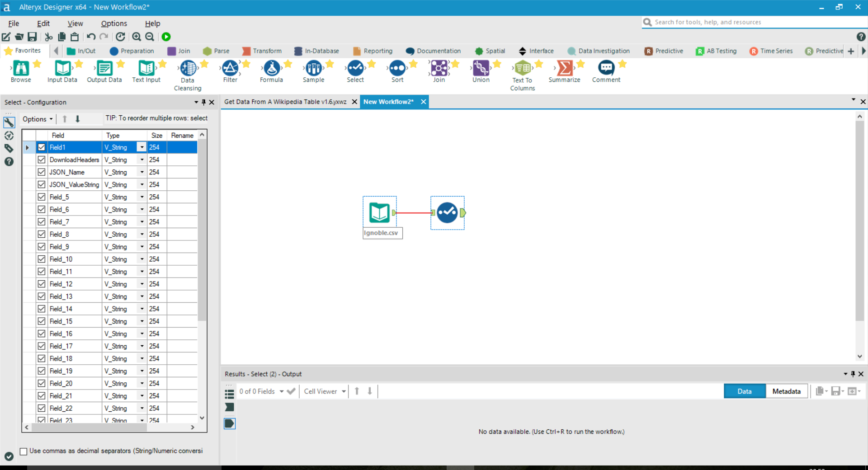Open the Options menu

point(114,23)
